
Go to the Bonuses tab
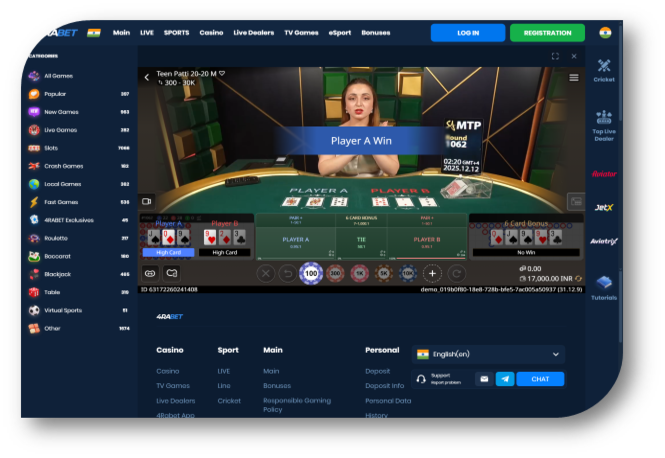pyautogui.click(x=376, y=33)
